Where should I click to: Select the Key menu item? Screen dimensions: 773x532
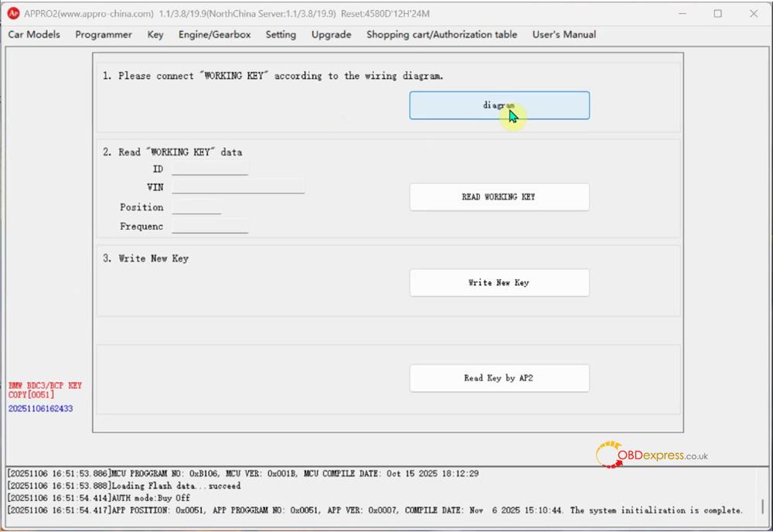(155, 35)
